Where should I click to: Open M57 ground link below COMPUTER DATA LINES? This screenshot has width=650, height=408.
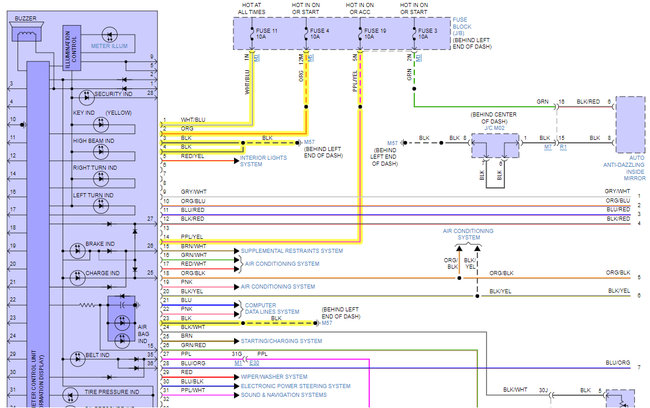327,323
